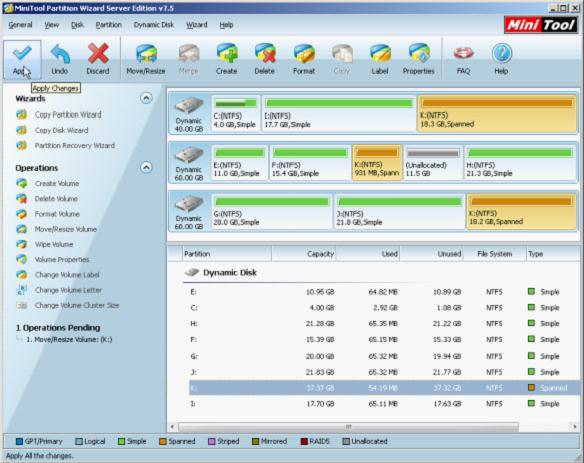Undo the last operation
The image size is (584, 463).
pyautogui.click(x=60, y=60)
